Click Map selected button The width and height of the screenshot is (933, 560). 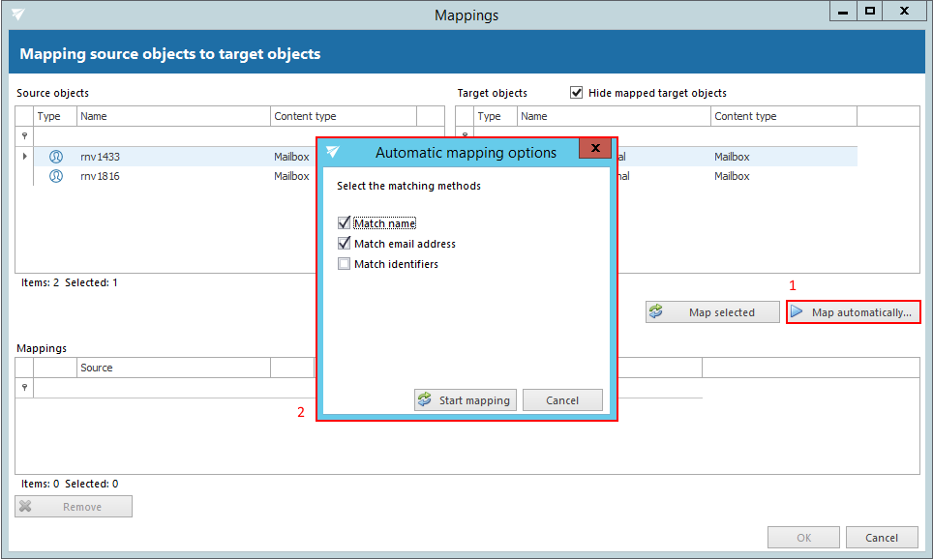point(712,312)
